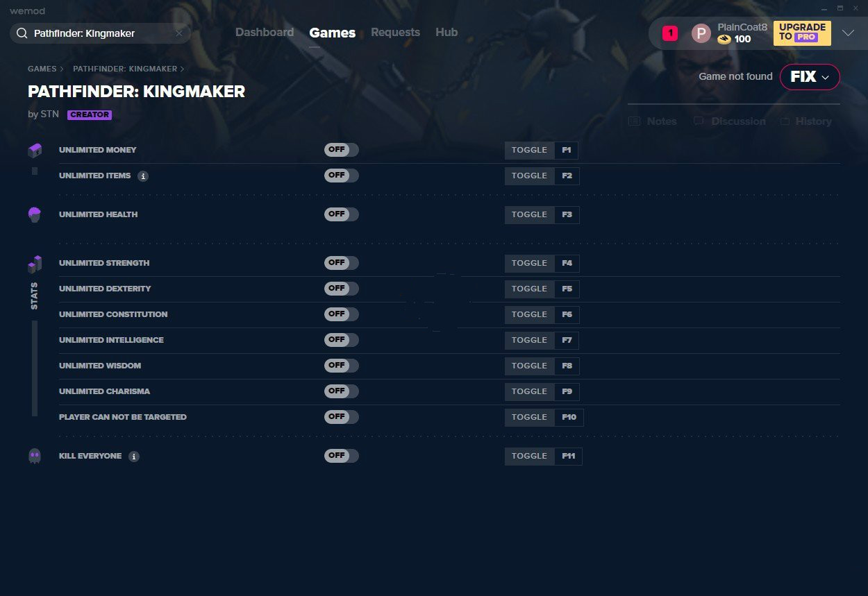The image size is (868, 596).
Task: Click the vertical STATS section label
Action: click(x=35, y=296)
